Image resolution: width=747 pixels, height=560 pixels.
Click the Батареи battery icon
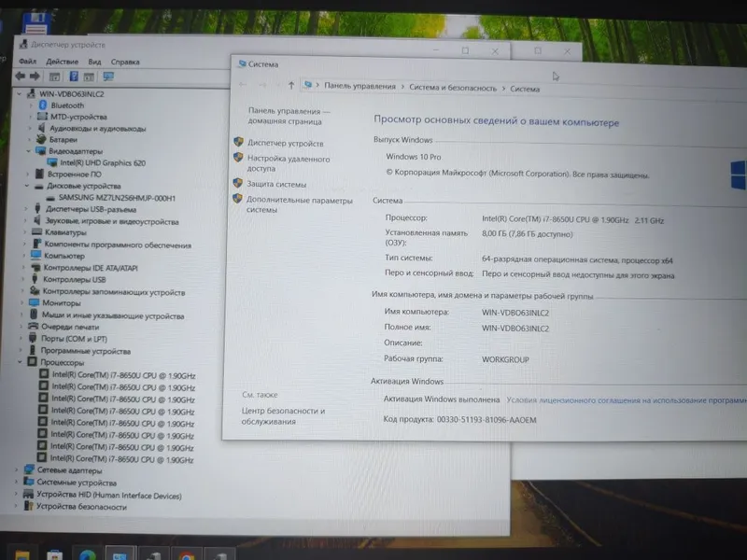(41, 139)
